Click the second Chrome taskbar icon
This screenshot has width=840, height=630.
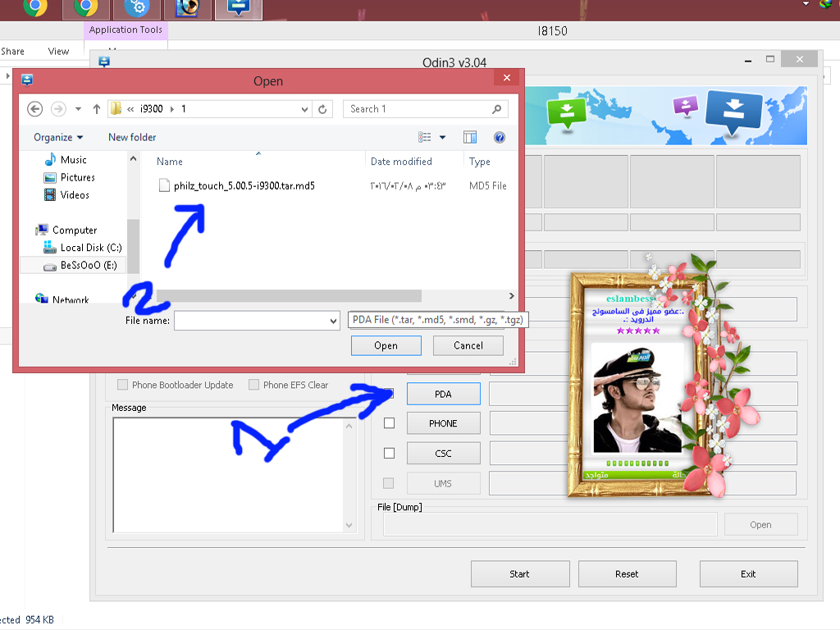(x=85, y=7)
